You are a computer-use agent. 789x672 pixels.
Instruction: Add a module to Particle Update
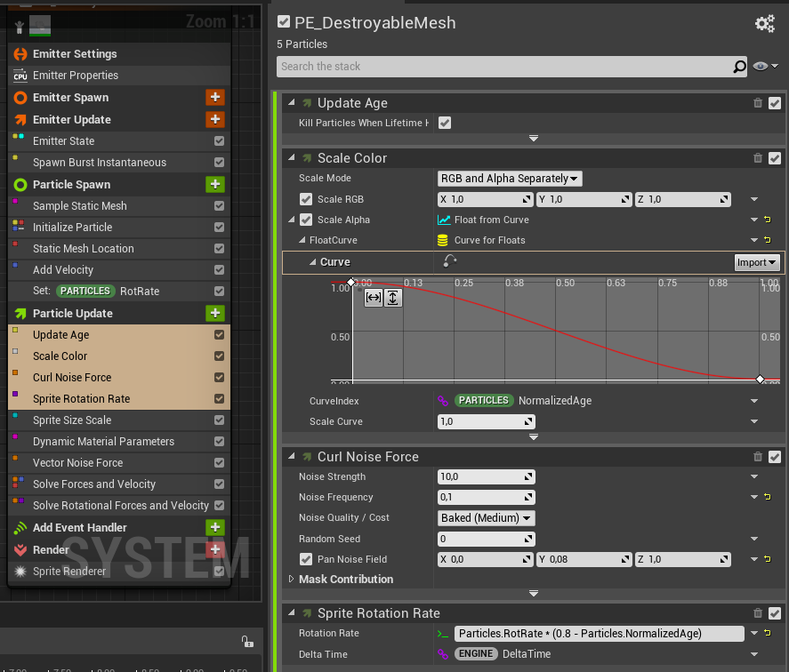(x=214, y=313)
